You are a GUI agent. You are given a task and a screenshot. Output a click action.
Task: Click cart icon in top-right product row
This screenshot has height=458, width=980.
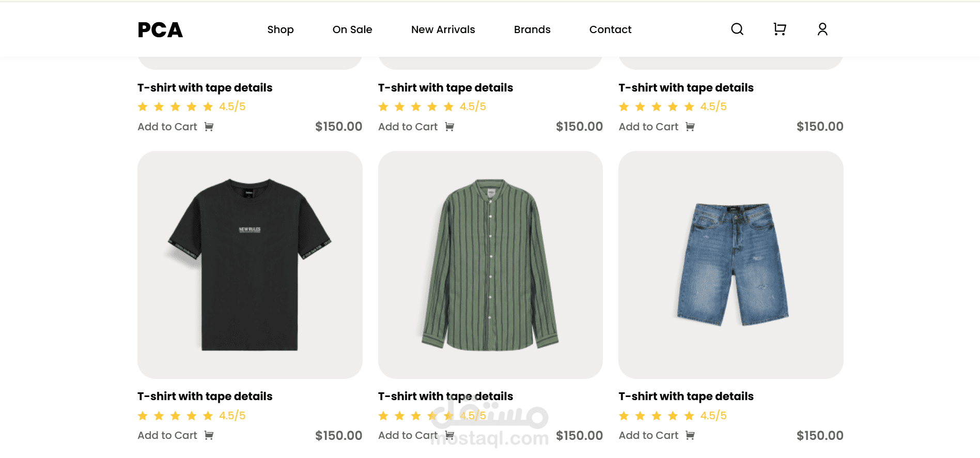coord(690,127)
